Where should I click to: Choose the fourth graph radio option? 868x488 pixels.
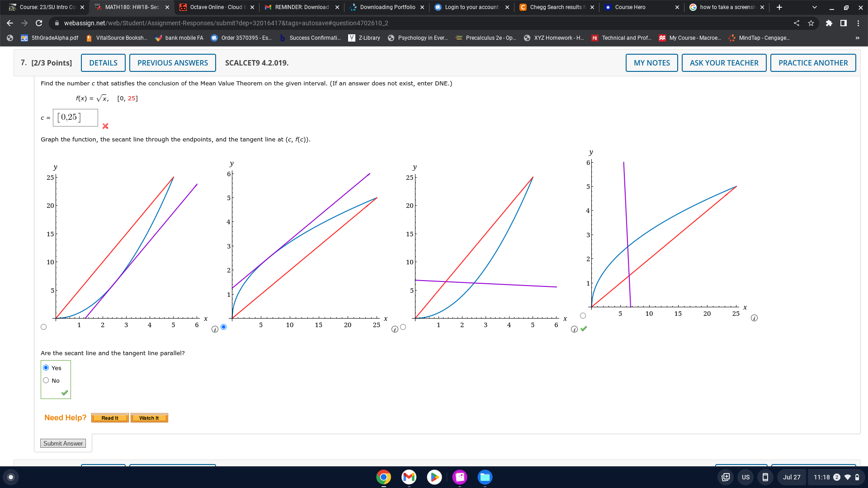[x=583, y=316]
